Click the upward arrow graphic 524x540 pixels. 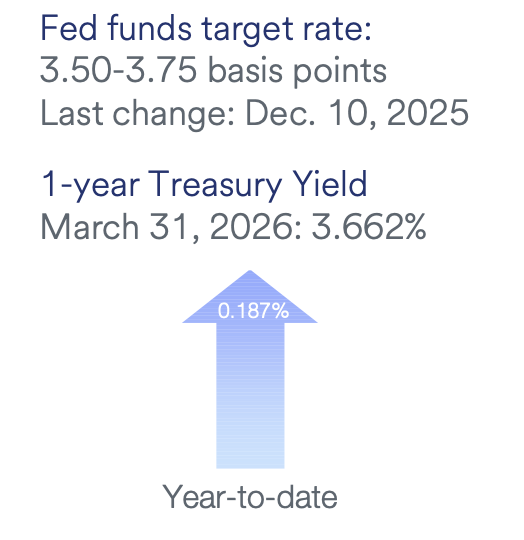(x=250, y=369)
